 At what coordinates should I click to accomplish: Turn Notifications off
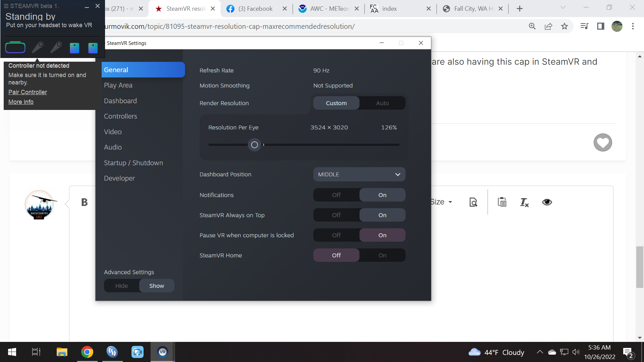coord(336,195)
